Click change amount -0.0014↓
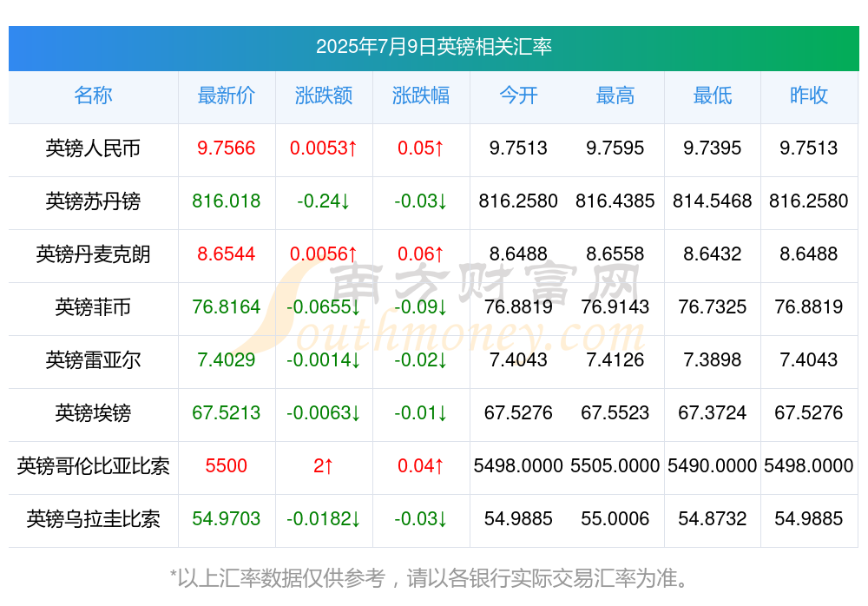Viewport: 868px width, 606px height. (324, 360)
